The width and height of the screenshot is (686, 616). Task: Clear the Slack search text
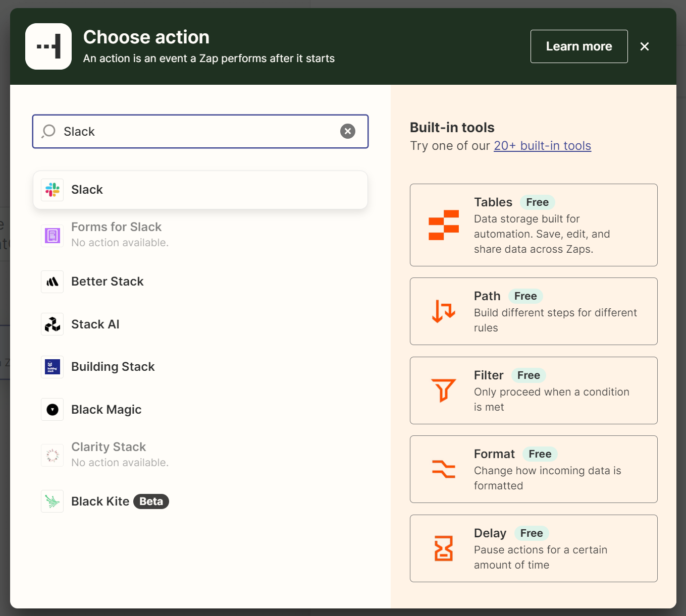pyautogui.click(x=347, y=131)
